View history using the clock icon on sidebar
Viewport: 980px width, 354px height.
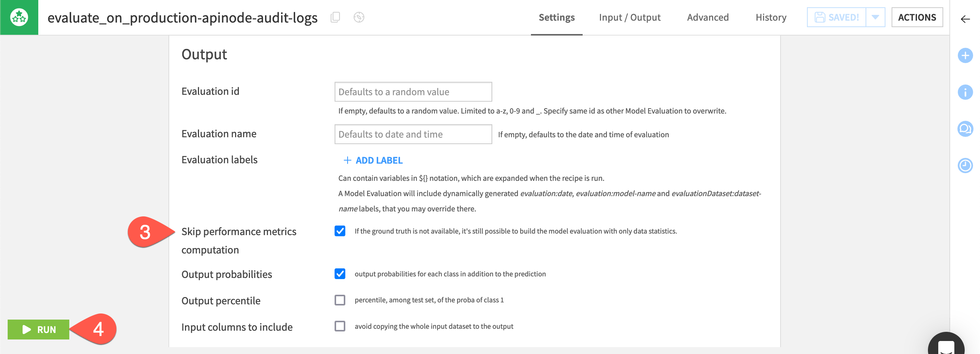click(x=966, y=166)
